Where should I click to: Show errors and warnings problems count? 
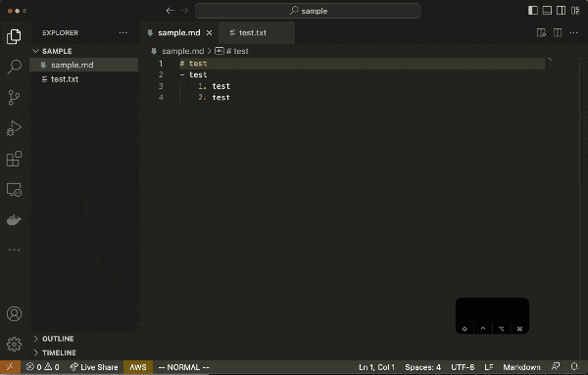coord(43,367)
